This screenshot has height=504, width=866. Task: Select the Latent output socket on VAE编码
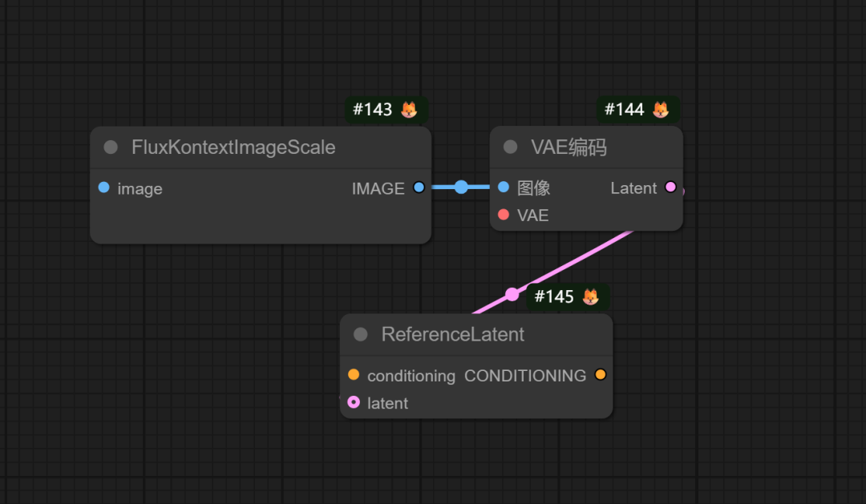tap(670, 187)
